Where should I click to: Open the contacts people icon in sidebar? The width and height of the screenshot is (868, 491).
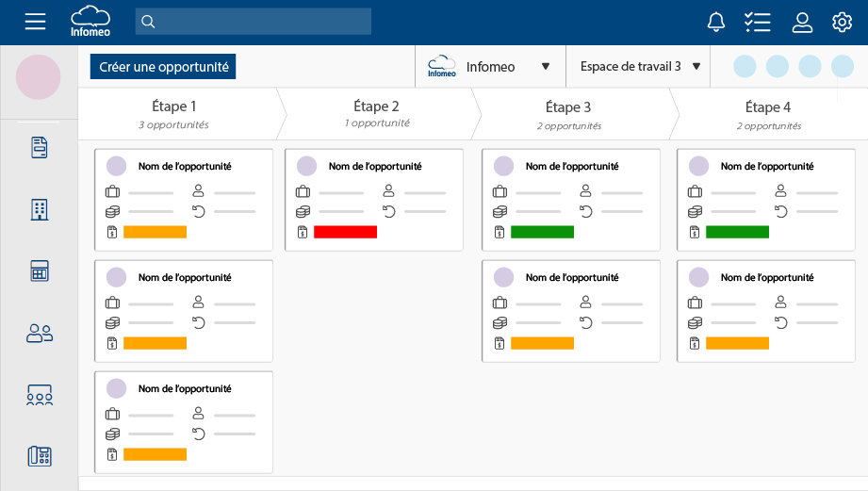point(39,333)
